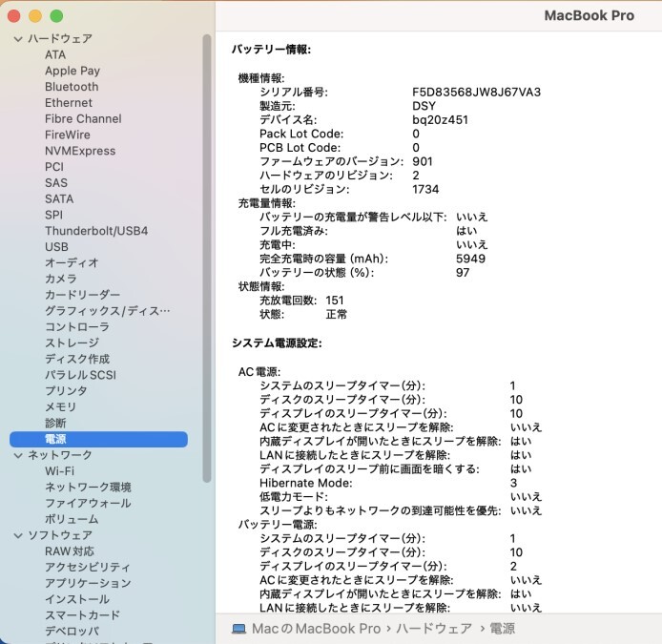Click the Hibernate Mode label
Image resolution: width=662 pixels, height=644 pixels.
point(305,483)
